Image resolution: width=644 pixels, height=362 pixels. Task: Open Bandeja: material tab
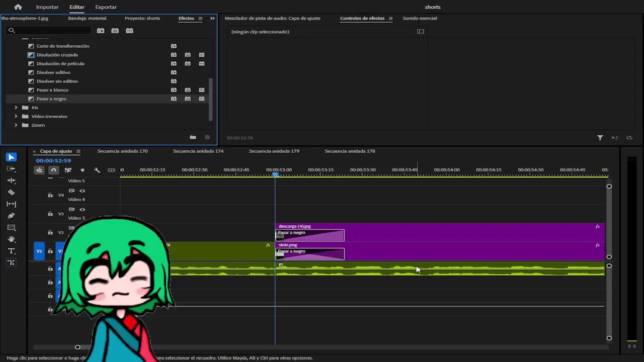[87, 18]
